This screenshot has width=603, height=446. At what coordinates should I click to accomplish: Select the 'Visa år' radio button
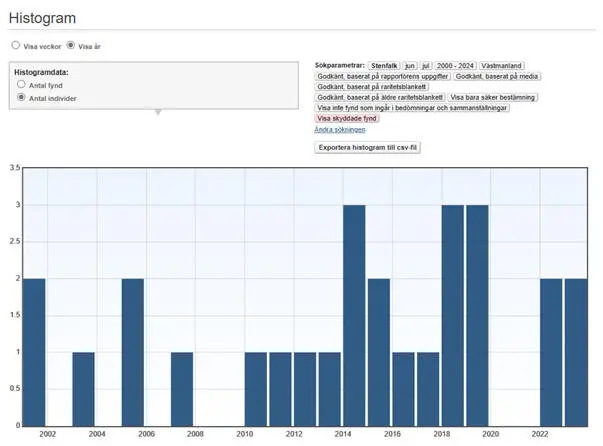[x=71, y=46]
